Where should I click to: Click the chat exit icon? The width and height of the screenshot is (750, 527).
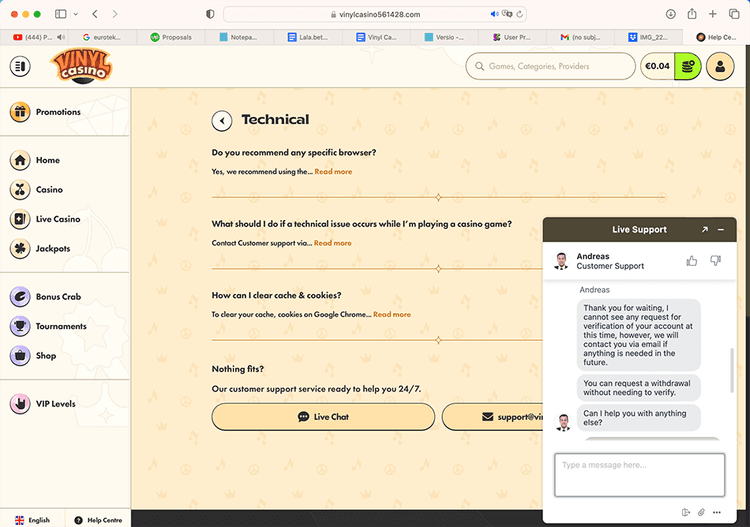tap(685, 512)
